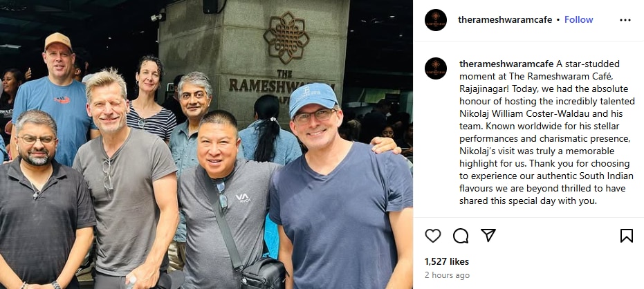Follow the theramehswaramcafe account
This screenshot has width=644, height=289.
point(579,19)
